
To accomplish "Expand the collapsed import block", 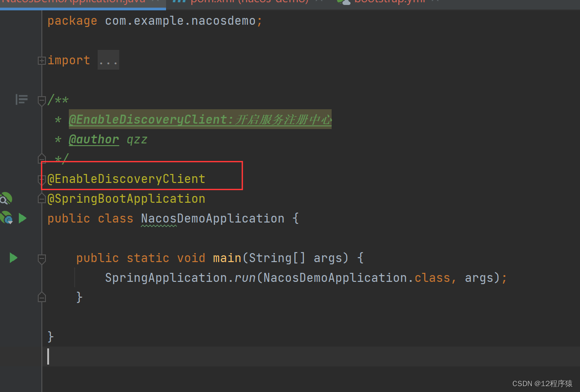I will (x=41, y=60).
